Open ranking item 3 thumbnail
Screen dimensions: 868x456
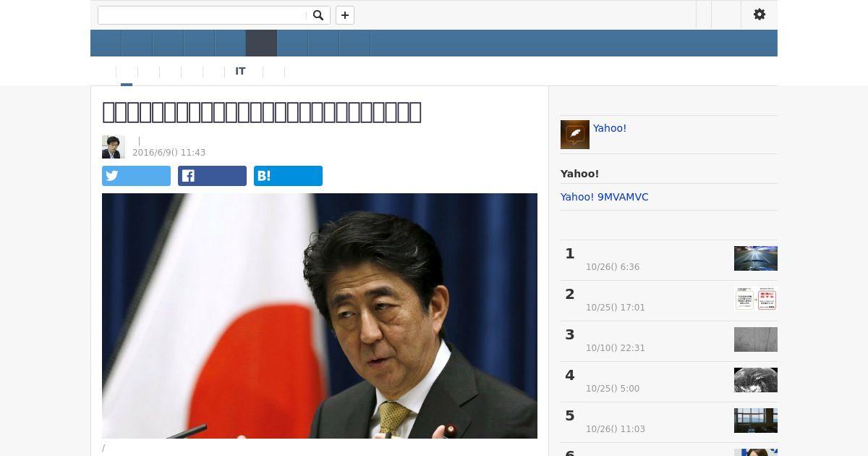point(756,339)
